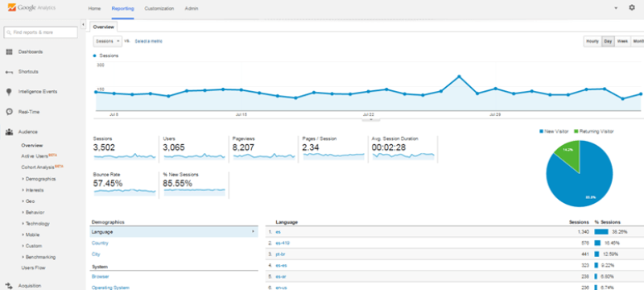Go to the Admin tab
The height and width of the screenshot is (290, 644).
pos(192,8)
